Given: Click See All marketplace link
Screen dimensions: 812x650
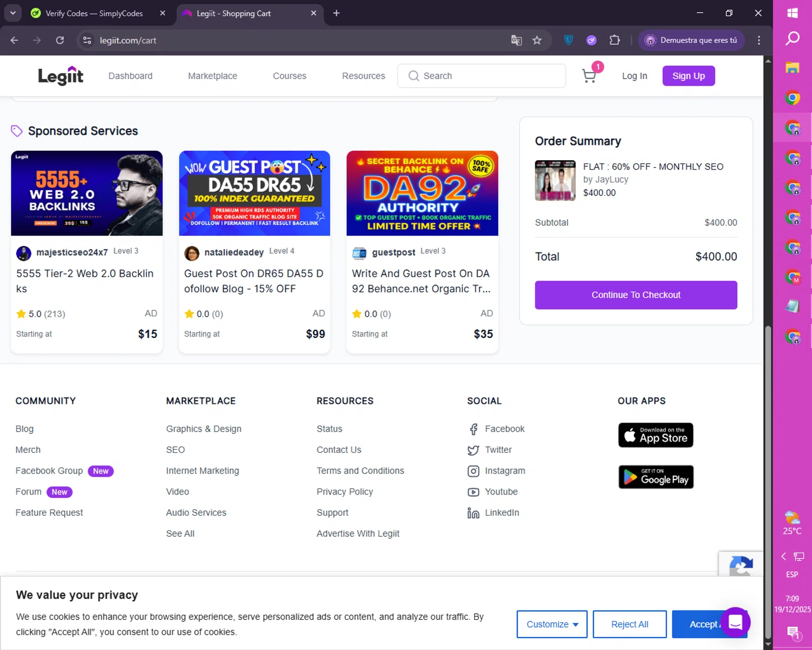Looking at the screenshot, I should click(180, 534).
